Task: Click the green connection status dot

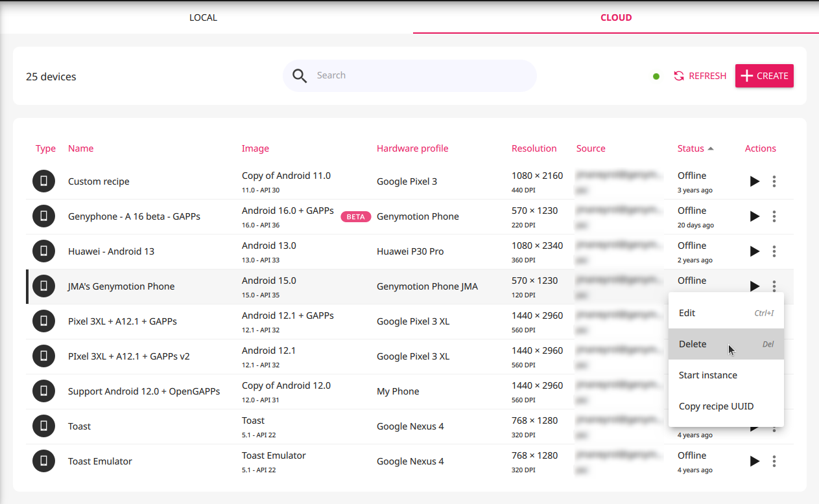Action: click(656, 76)
